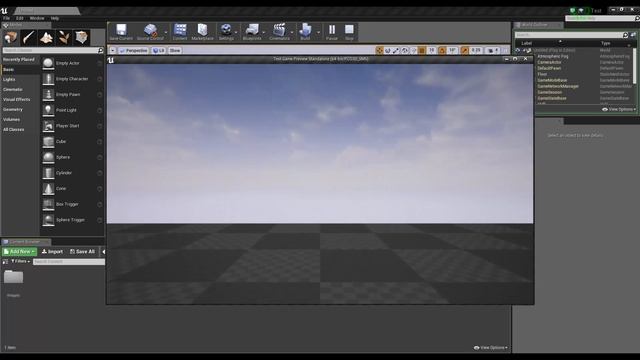Click the Save All button
This screenshot has height=360, width=640.
[x=82, y=251]
